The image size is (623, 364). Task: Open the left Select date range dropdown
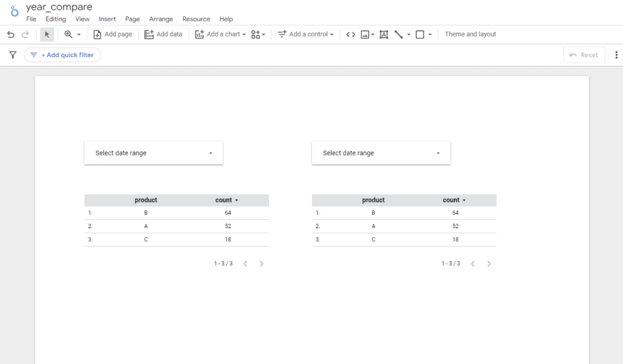(153, 153)
